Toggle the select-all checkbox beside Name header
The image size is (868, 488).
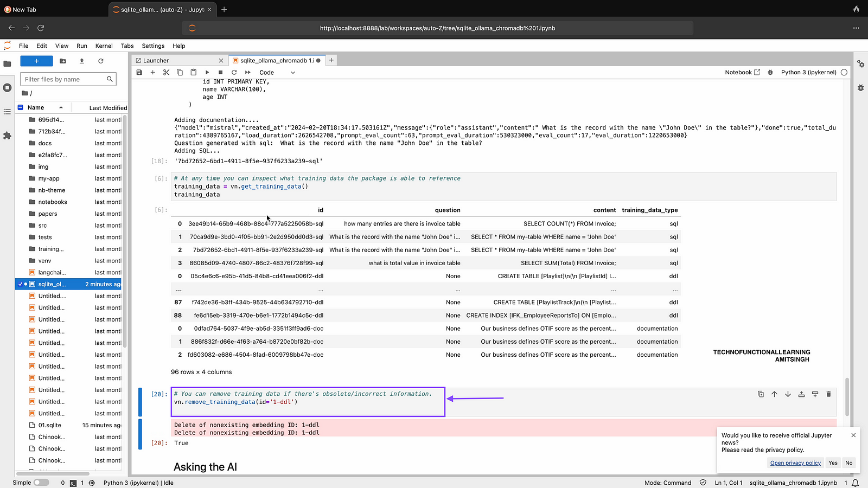tap(21, 107)
